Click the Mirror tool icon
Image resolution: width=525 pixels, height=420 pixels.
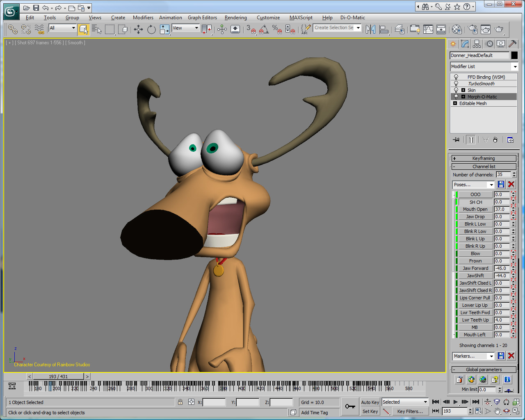(x=370, y=29)
